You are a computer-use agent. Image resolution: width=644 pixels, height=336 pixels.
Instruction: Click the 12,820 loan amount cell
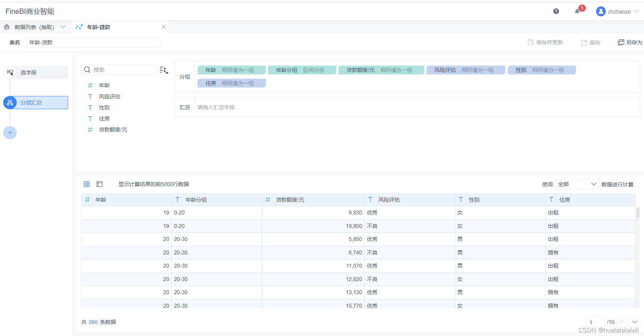[x=313, y=279]
